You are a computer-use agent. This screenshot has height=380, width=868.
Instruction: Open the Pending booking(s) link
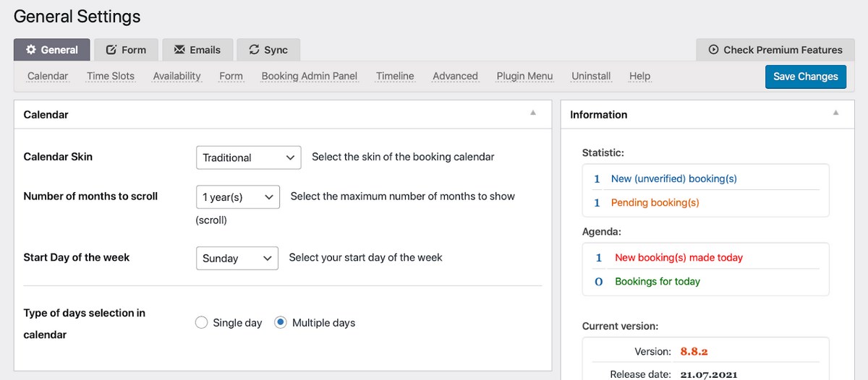[655, 202]
